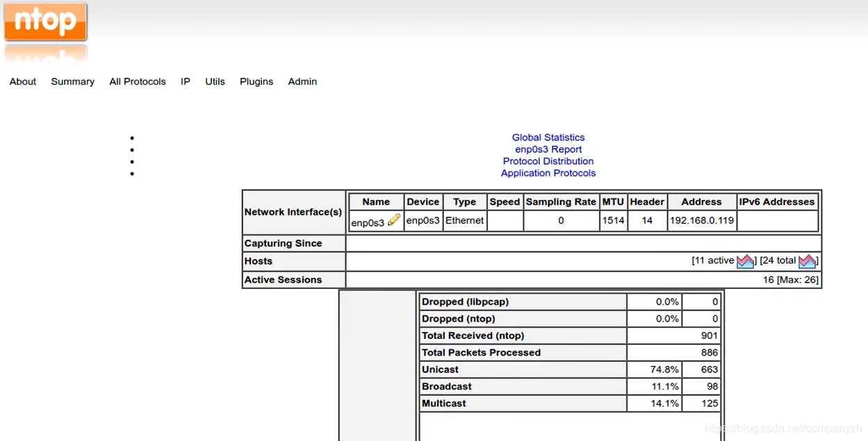Open the total hosts chart icon

807,261
